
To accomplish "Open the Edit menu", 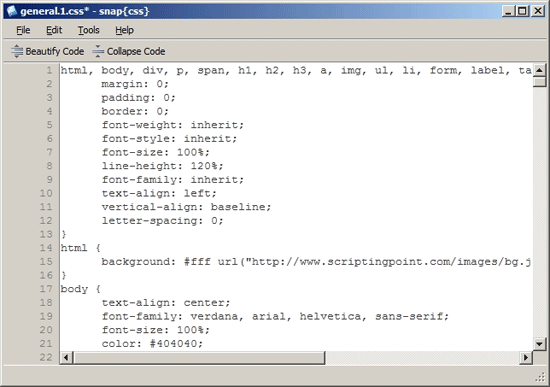I will [x=54, y=30].
